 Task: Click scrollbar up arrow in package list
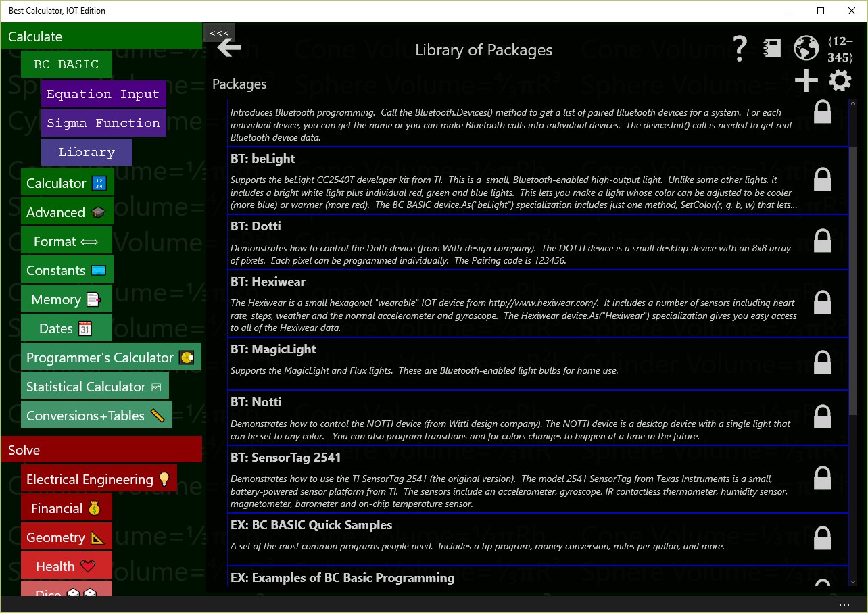[x=853, y=104]
